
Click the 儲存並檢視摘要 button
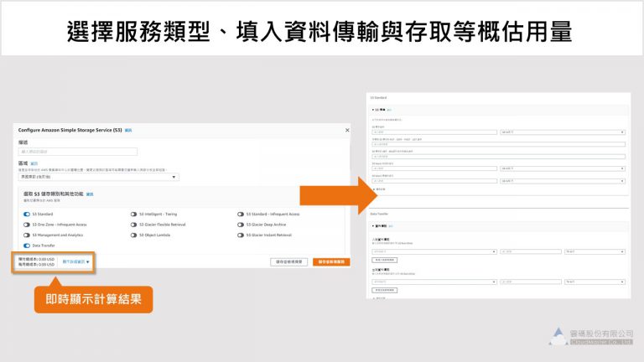pyautogui.click(x=288, y=262)
